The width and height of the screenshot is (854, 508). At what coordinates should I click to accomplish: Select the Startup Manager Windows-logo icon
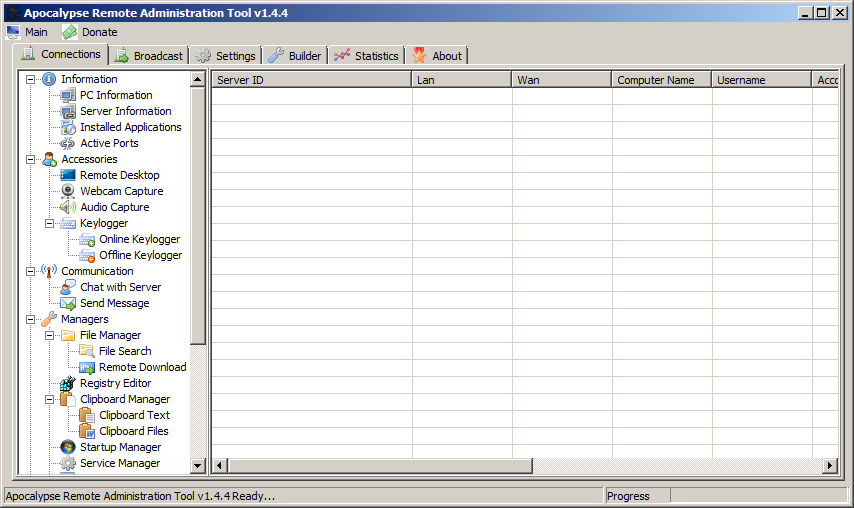tap(68, 447)
